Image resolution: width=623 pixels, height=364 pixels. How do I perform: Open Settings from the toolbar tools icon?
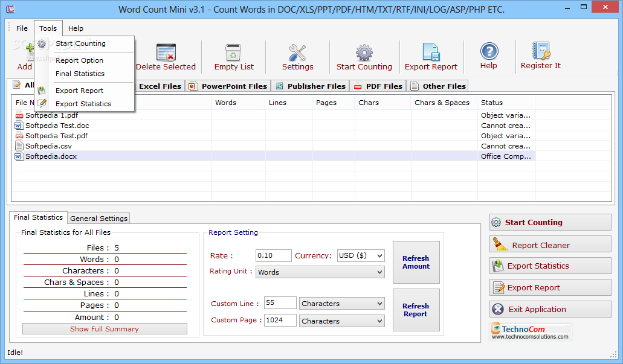297,53
